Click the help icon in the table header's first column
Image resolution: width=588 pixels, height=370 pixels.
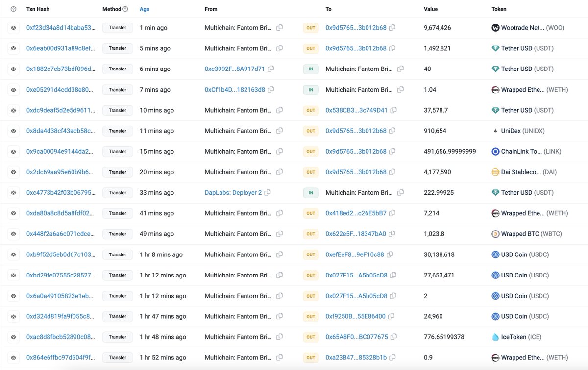coord(14,9)
